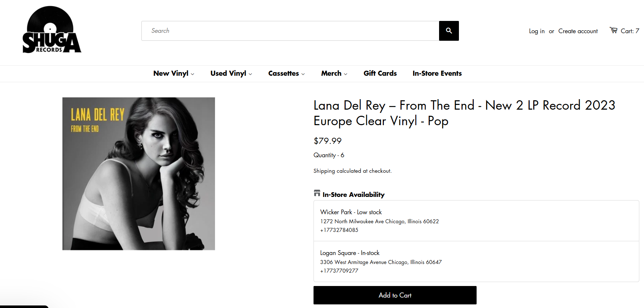Image resolution: width=644 pixels, height=308 pixels.
Task: Expand the Used Vinyl dropdown menu
Action: point(231,74)
